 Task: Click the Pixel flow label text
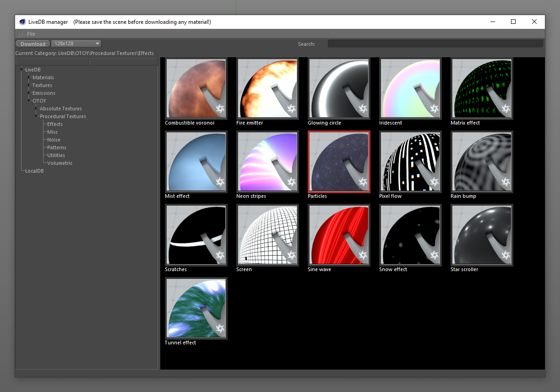[x=390, y=196]
